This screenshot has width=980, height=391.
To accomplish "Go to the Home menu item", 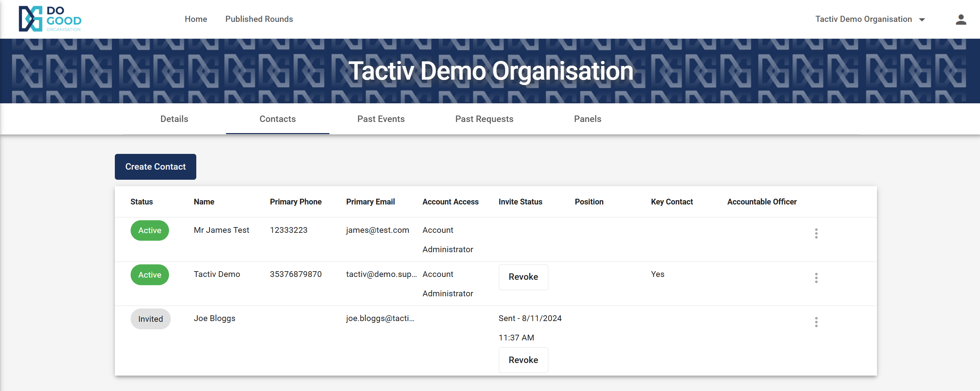I will pos(196,19).
